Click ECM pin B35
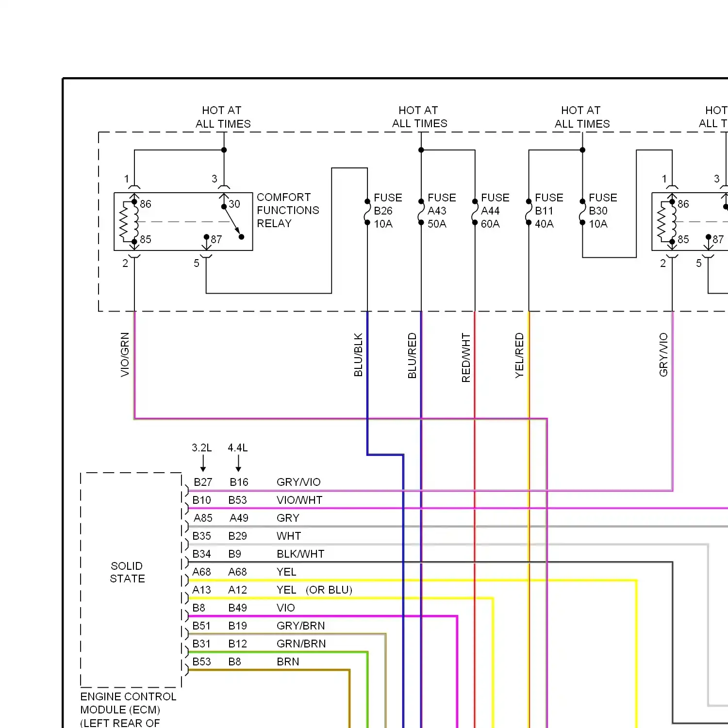This screenshot has width=728, height=728. click(x=201, y=536)
